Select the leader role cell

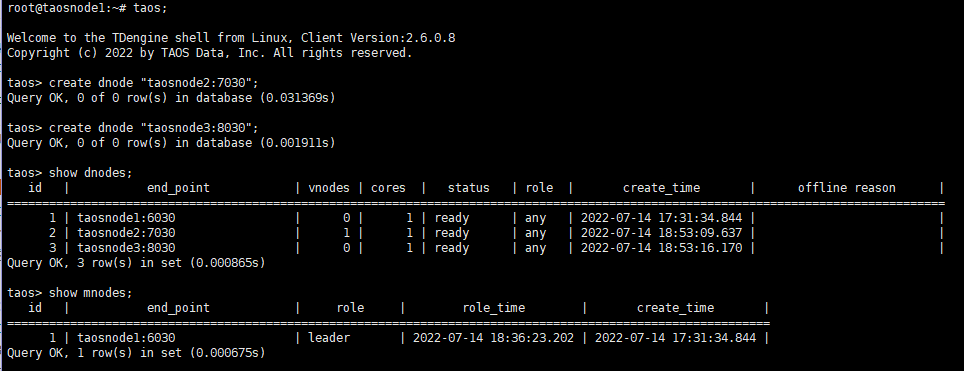[329, 338]
